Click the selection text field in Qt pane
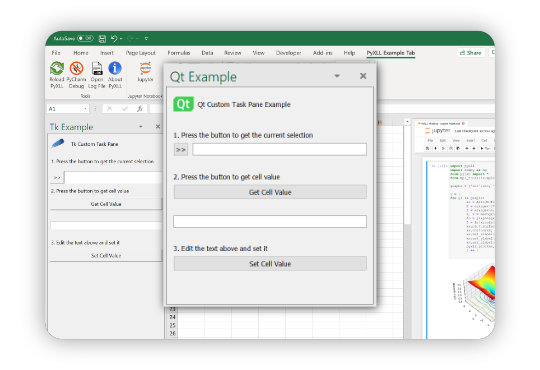Screen dimensions: 540x370 tap(279, 150)
